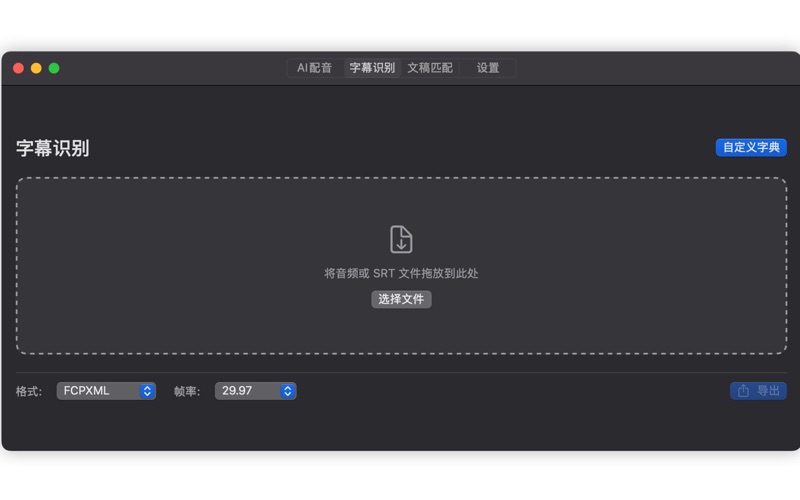Go to the 设置 tab
The width and height of the screenshot is (800, 500).
coord(488,68)
